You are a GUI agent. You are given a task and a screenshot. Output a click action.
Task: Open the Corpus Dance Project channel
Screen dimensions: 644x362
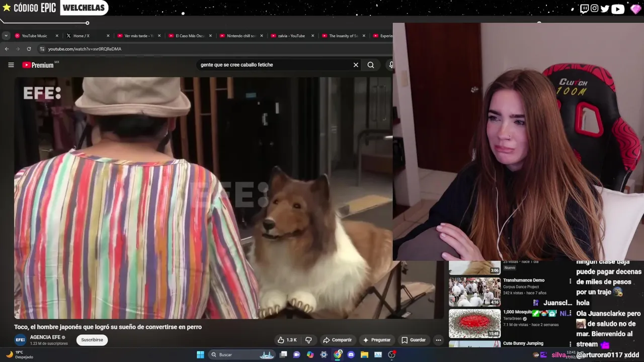521,287
